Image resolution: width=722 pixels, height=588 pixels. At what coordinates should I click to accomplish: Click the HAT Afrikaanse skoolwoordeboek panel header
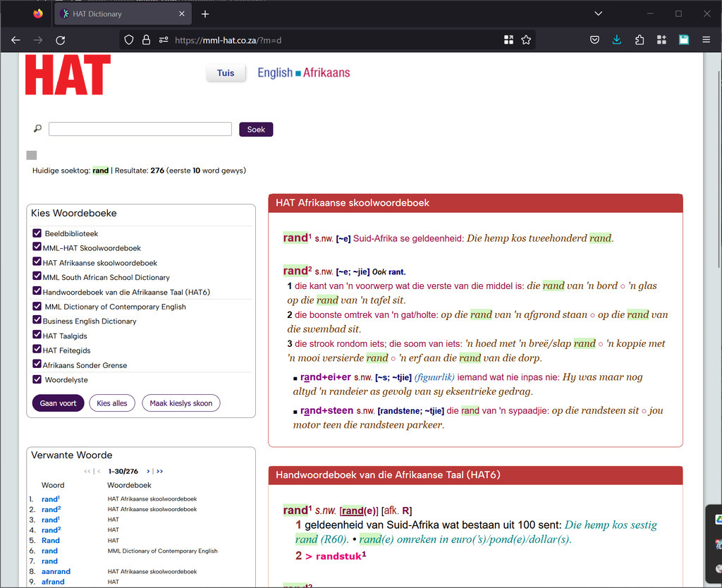tap(476, 203)
